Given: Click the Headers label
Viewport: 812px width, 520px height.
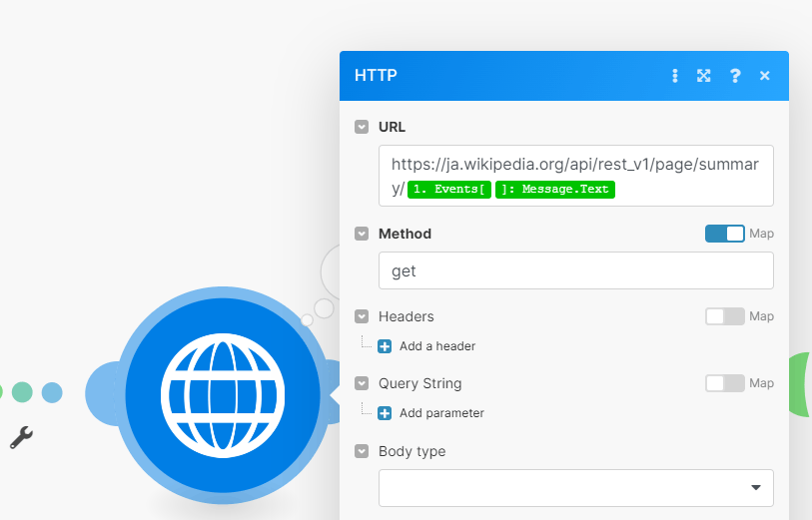Looking at the screenshot, I should tap(406, 316).
